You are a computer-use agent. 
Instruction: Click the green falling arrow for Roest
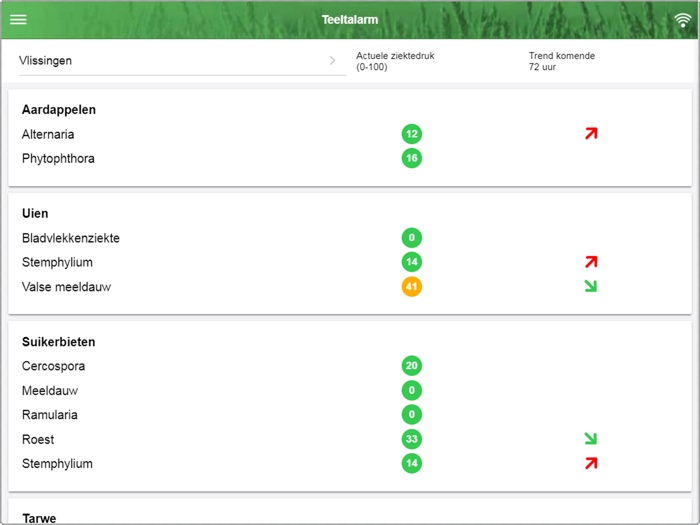point(591,439)
